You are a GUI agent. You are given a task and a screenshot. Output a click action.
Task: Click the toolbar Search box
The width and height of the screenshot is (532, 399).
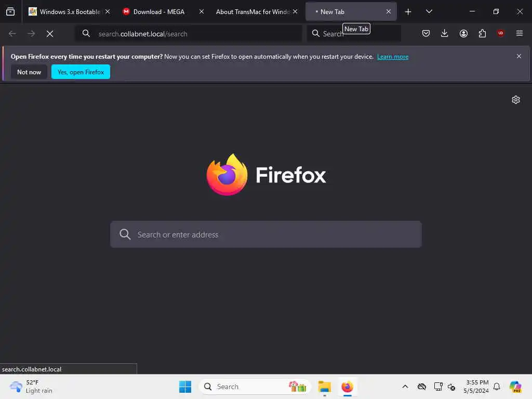tap(354, 34)
